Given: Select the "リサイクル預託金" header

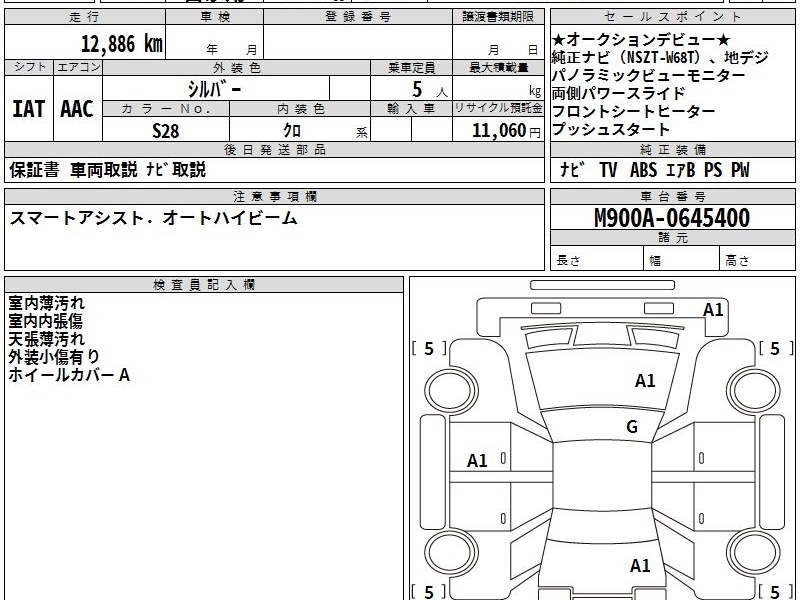Looking at the screenshot, I should click(498, 108).
